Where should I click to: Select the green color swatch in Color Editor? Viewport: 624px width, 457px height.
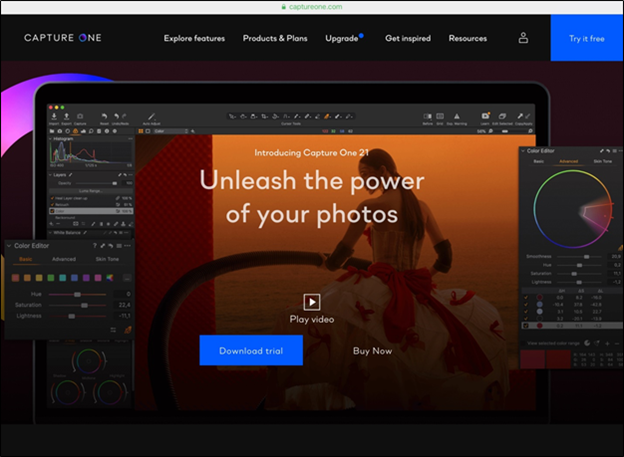[51, 277]
